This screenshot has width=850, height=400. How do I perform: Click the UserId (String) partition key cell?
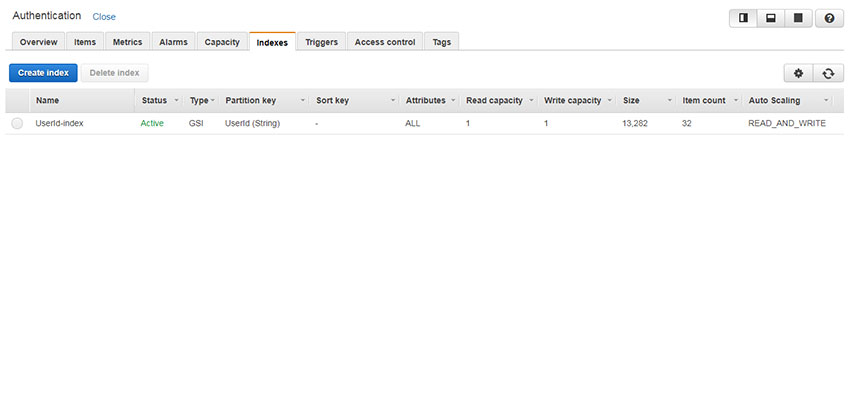click(253, 124)
